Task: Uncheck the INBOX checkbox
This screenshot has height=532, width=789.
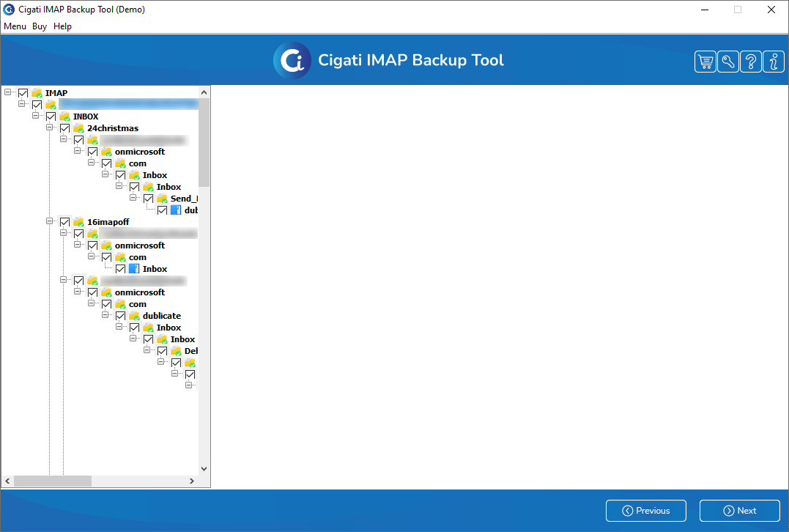Action: point(51,117)
